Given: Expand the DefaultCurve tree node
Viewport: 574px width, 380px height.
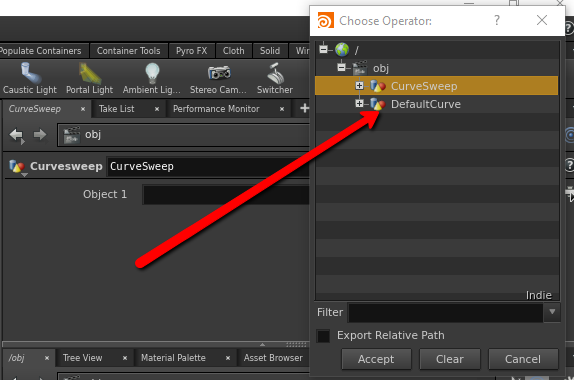Looking at the screenshot, I should pyautogui.click(x=359, y=104).
